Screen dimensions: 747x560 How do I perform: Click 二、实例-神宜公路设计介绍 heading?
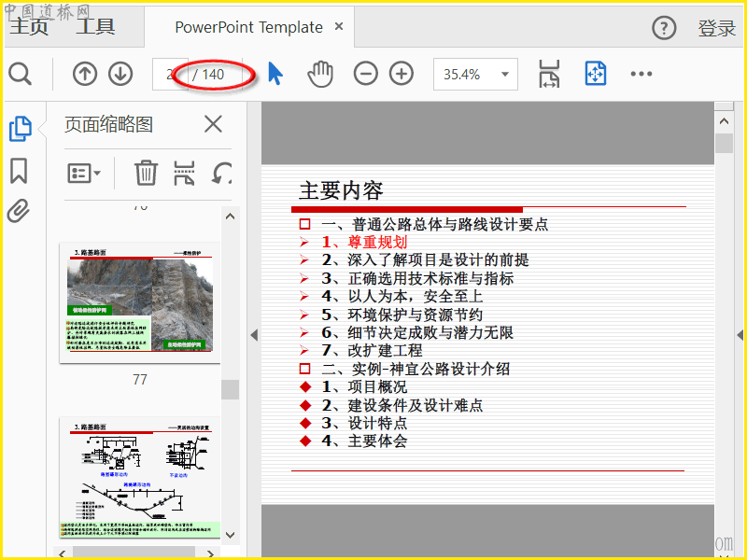click(x=416, y=369)
